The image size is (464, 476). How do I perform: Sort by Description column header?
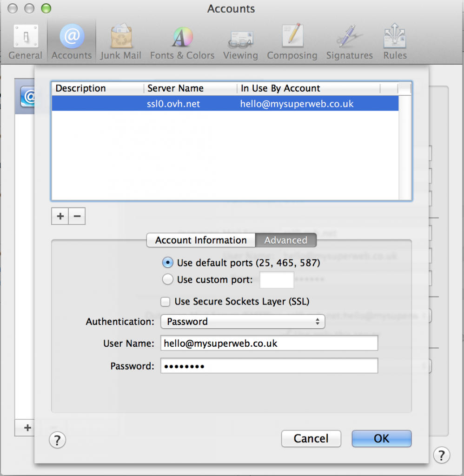pyautogui.click(x=98, y=88)
